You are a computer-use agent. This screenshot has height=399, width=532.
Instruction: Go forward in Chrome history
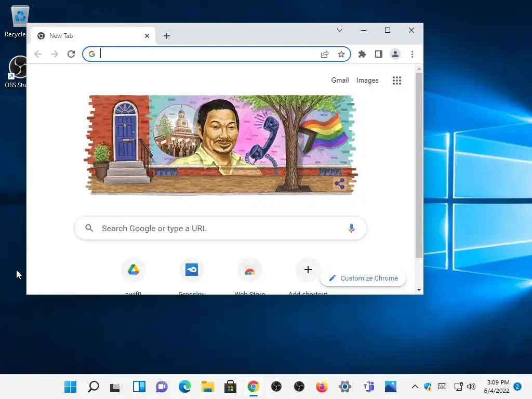point(54,54)
